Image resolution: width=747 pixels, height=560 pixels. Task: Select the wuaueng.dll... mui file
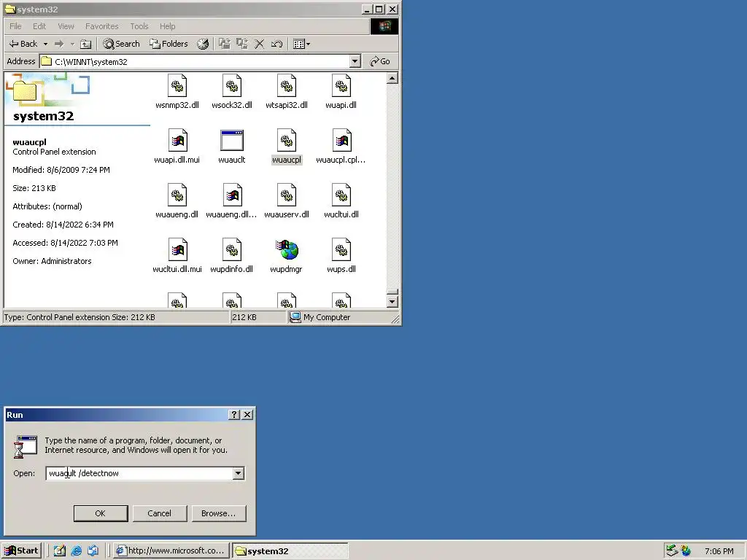pos(232,201)
